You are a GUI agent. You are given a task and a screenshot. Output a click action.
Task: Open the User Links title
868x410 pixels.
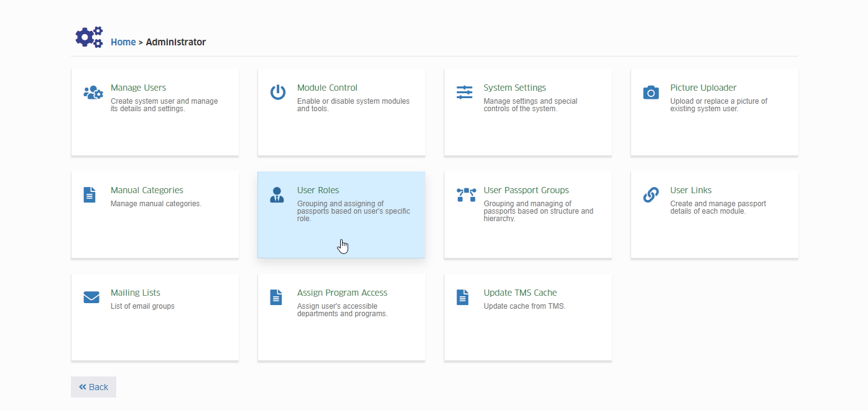point(691,190)
